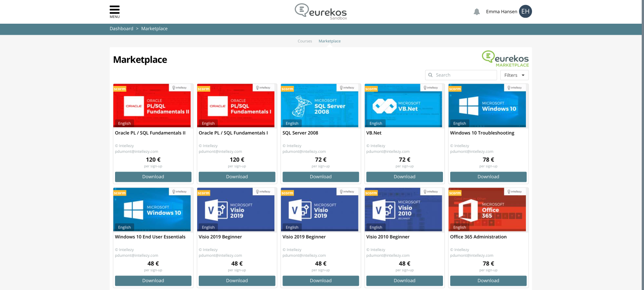
Task: Download Windows 10 End User Essentials
Action: (153, 280)
